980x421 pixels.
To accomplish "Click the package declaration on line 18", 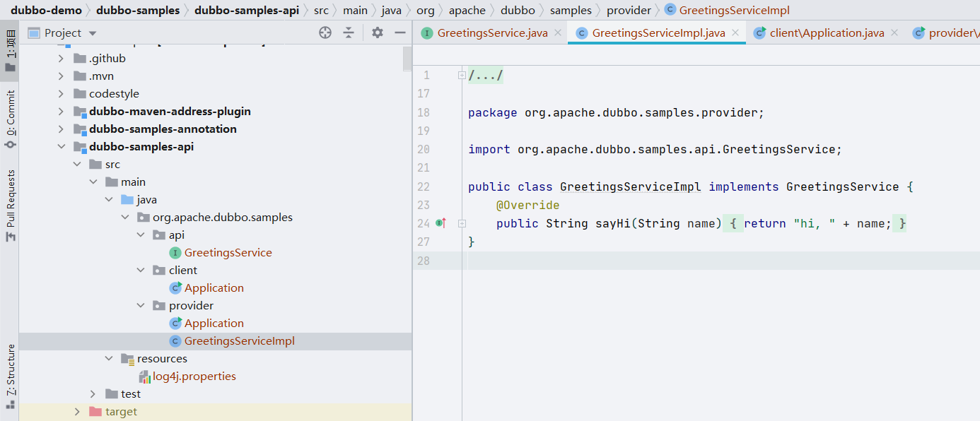I will coord(616,113).
